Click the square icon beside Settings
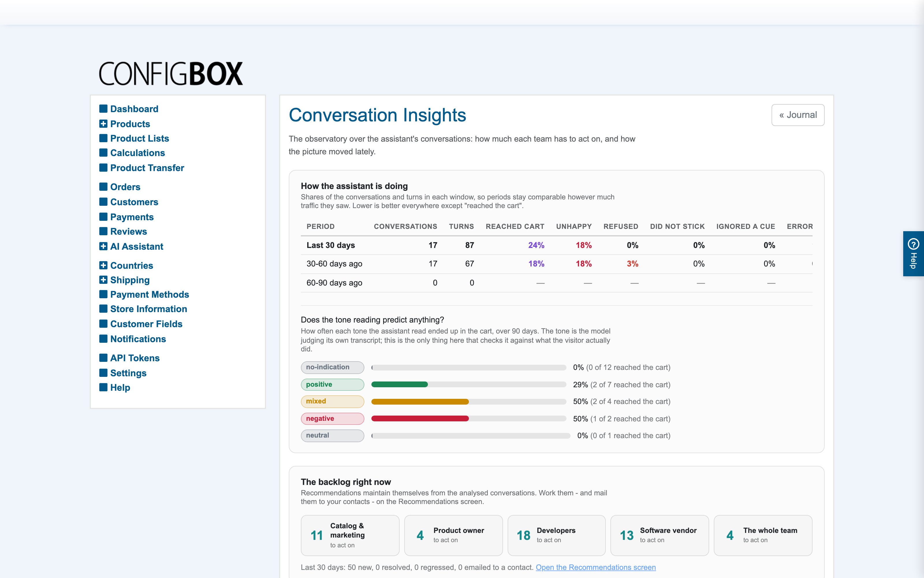 pyautogui.click(x=103, y=373)
